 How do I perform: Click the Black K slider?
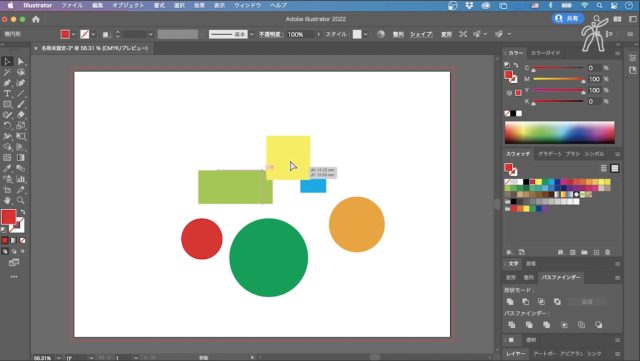(x=558, y=101)
